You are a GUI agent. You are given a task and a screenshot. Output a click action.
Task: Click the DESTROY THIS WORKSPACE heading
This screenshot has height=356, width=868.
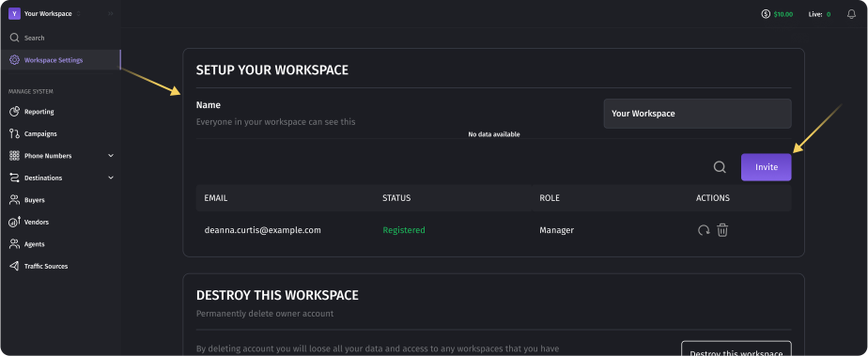pyautogui.click(x=277, y=295)
